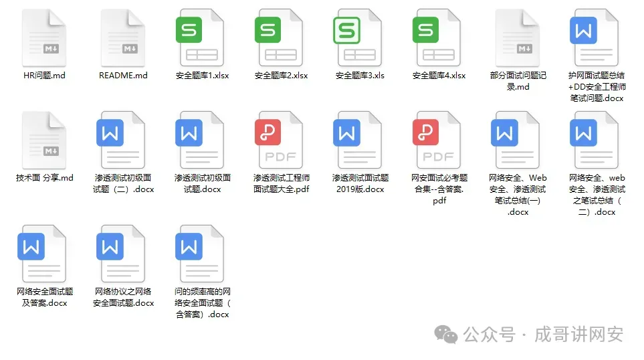Click the file name 安全题库1.xlsx
Viewport: 644px width, 360px height.
pyautogui.click(x=202, y=76)
